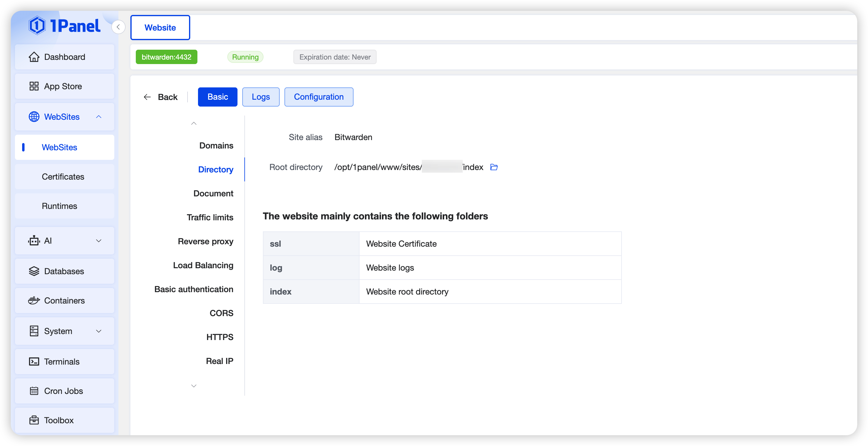The height and width of the screenshot is (446, 868).
Task: Go back using the Back button
Action: (161, 97)
